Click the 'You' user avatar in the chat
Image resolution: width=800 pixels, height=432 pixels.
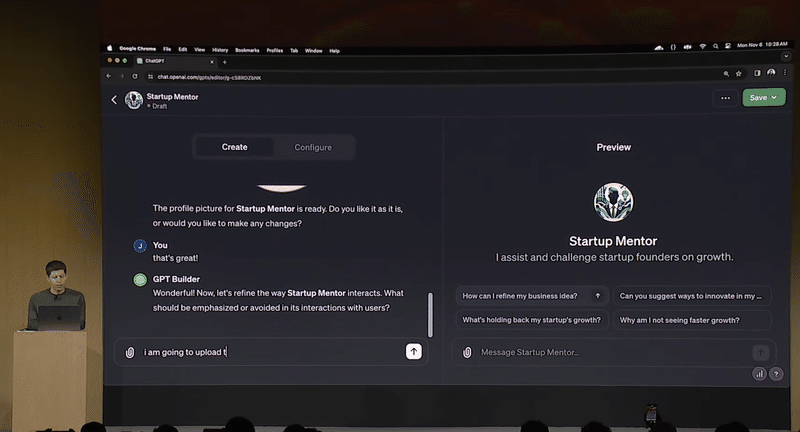[x=140, y=246]
